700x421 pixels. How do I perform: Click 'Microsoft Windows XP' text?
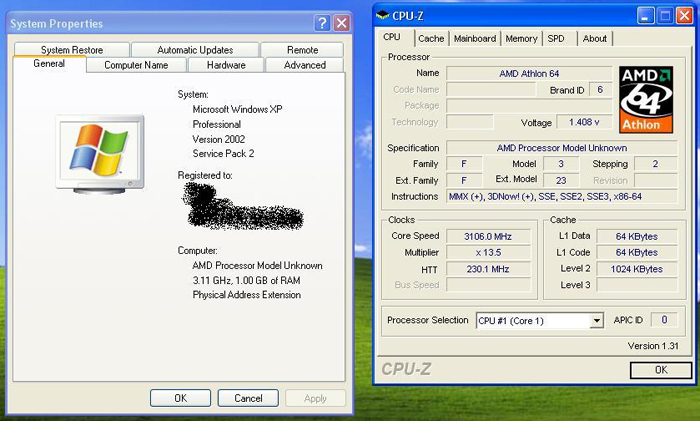click(x=238, y=109)
